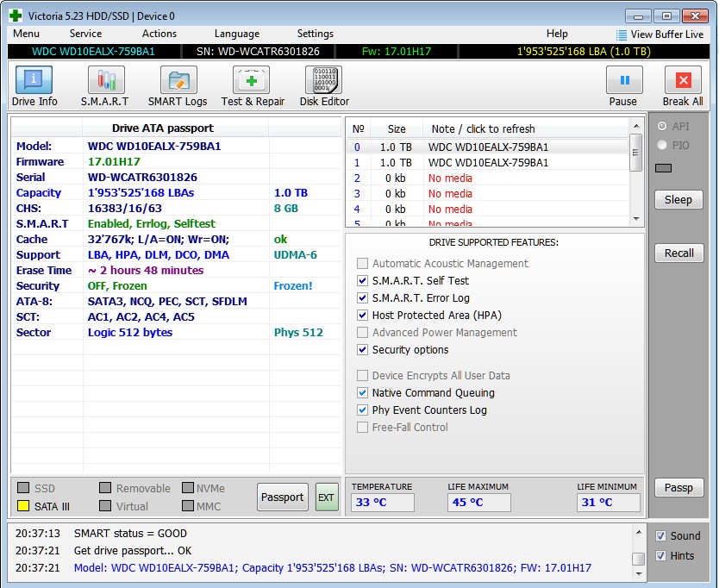Click the 'Frozen!' security status text

(293, 285)
